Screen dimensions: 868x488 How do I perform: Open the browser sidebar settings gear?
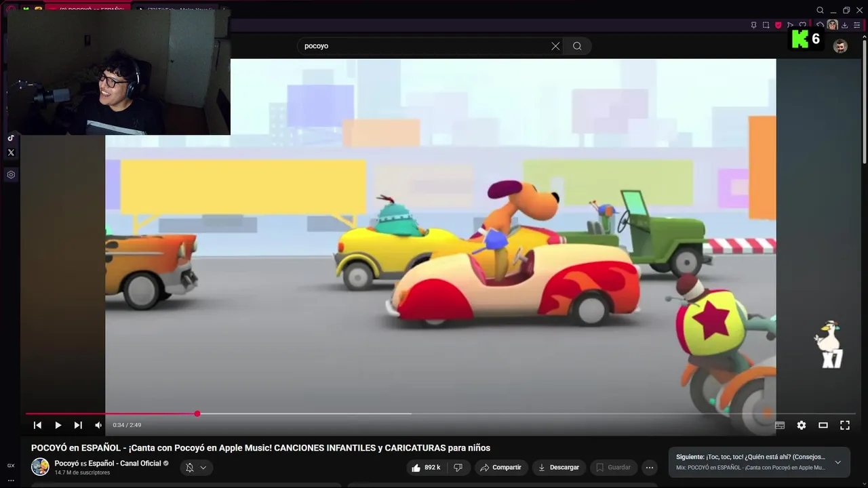(11, 174)
